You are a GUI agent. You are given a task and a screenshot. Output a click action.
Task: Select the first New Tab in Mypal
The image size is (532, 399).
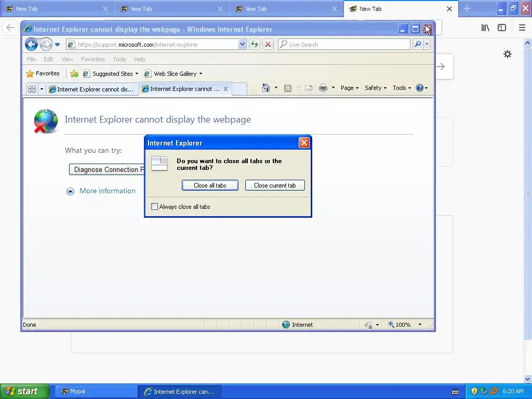[57, 9]
